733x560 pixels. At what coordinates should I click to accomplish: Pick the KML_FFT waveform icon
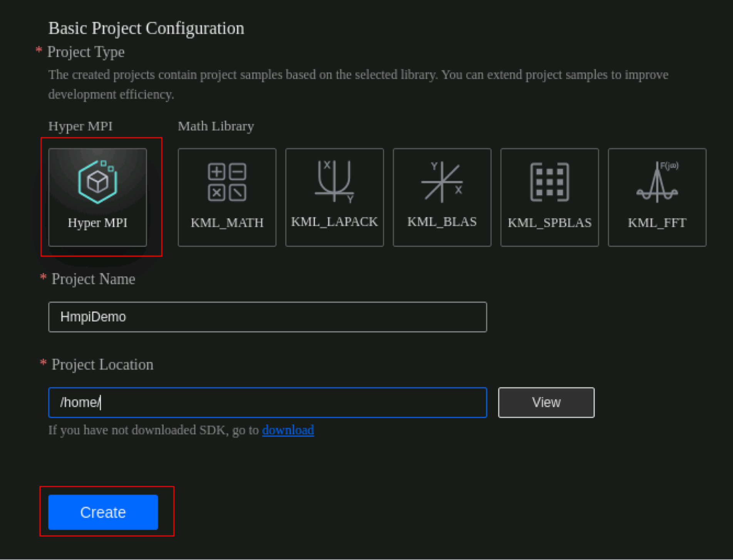[x=657, y=182]
